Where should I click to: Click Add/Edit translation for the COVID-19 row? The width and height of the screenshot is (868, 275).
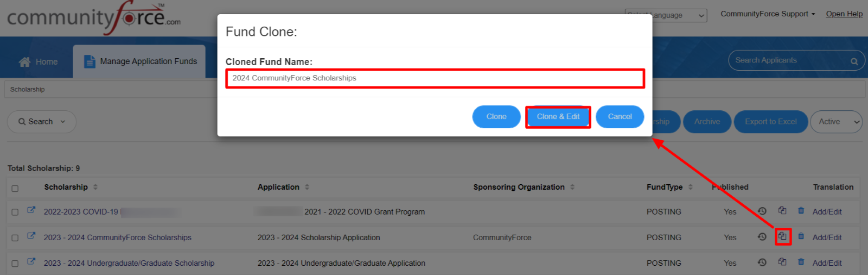(827, 212)
